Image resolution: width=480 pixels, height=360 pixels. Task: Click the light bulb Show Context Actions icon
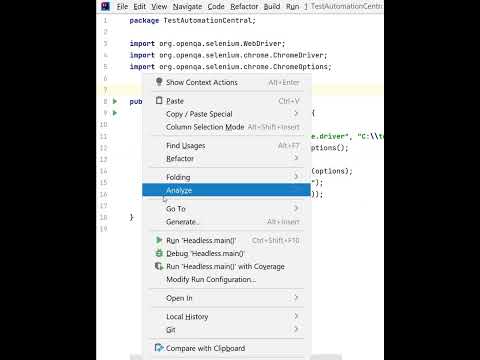click(159, 82)
